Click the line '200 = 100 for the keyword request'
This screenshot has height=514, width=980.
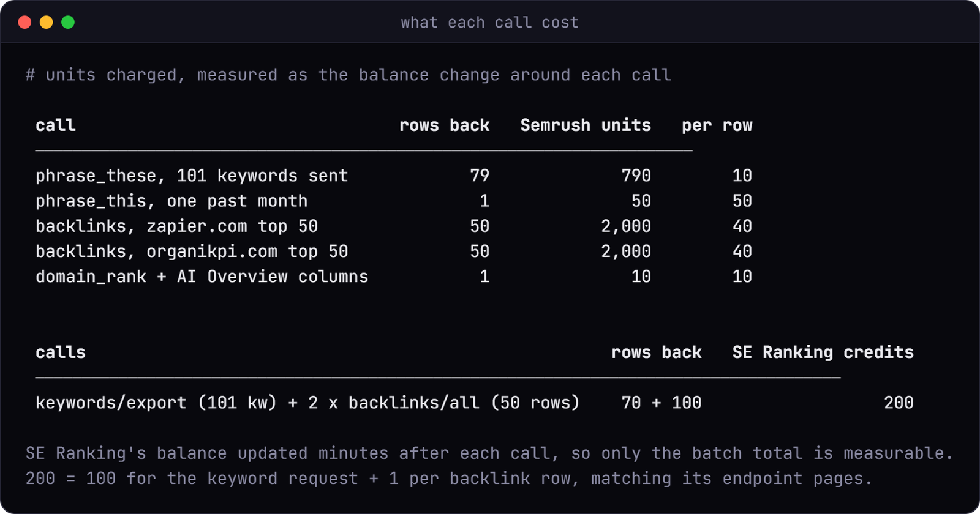click(449, 479)
